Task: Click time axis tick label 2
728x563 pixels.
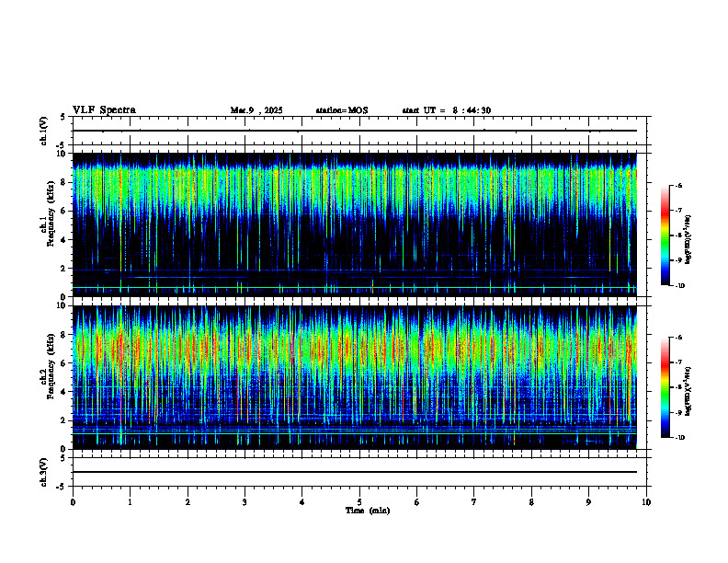Action: pos(188,502)
